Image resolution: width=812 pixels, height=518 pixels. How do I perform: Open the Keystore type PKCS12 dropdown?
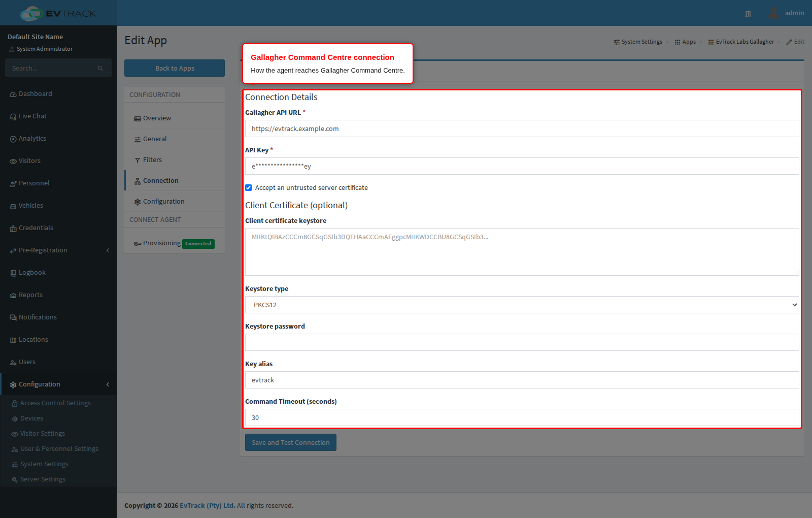pyautogui.click(x=522, y=305)
